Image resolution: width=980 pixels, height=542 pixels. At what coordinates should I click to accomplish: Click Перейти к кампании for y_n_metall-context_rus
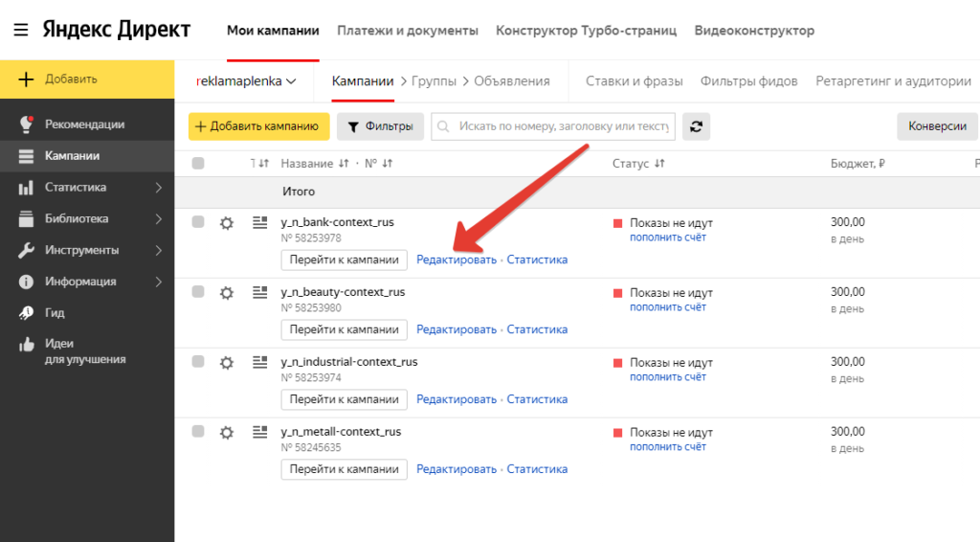pos(345,469)
